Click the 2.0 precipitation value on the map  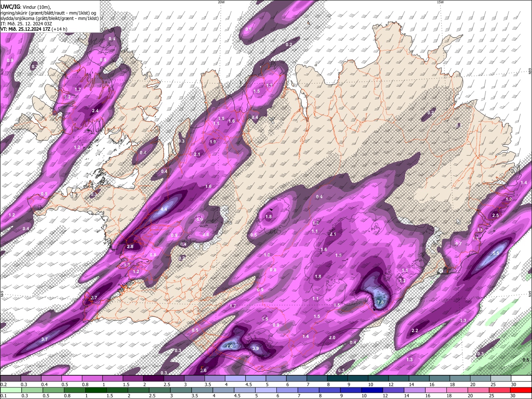point(332,338)
